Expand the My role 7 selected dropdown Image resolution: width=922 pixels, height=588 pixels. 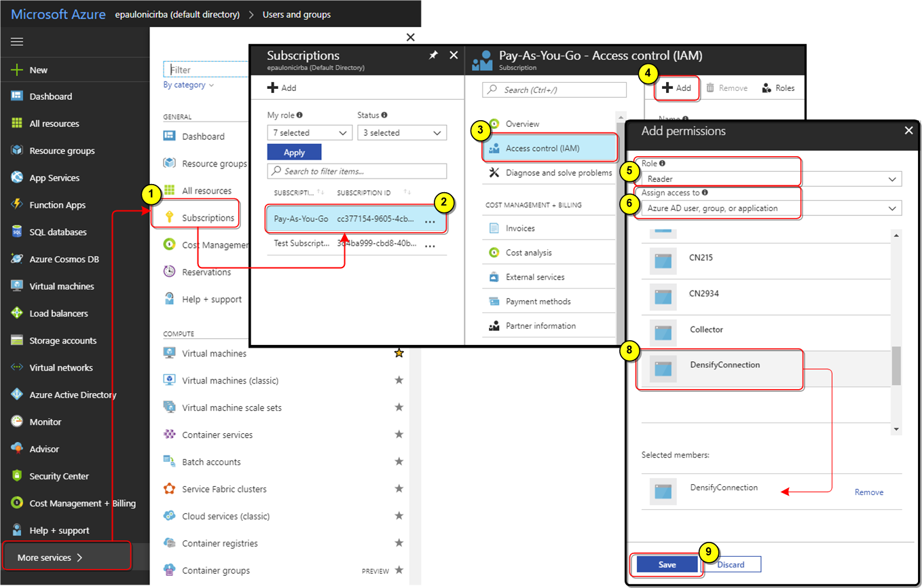(x=309, y=133)
